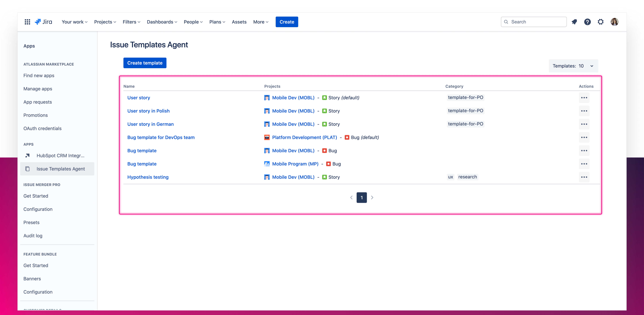This screenshot has width=644, height=315.
Task: Go to next page arrow
Action: [372, 198]
